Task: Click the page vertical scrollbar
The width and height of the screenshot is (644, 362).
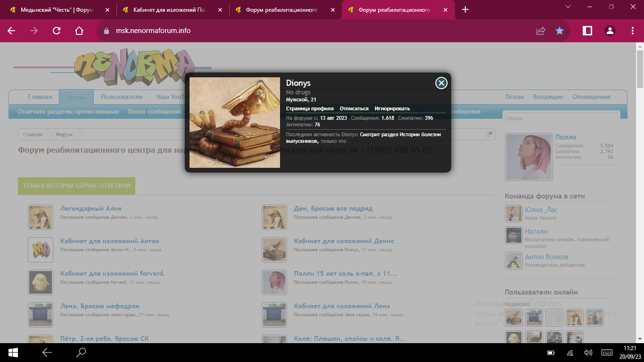Action: point(640,189)
